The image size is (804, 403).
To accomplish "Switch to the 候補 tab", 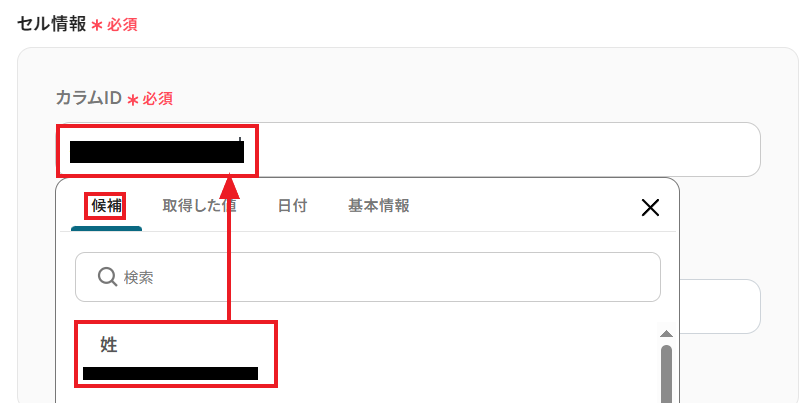I will pos(106,206).
